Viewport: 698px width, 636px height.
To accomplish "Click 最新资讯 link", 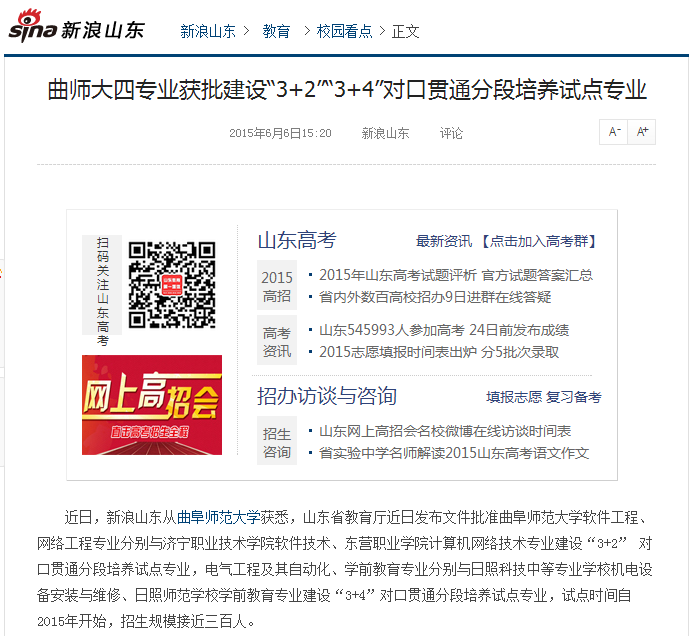I will (444, 241).
